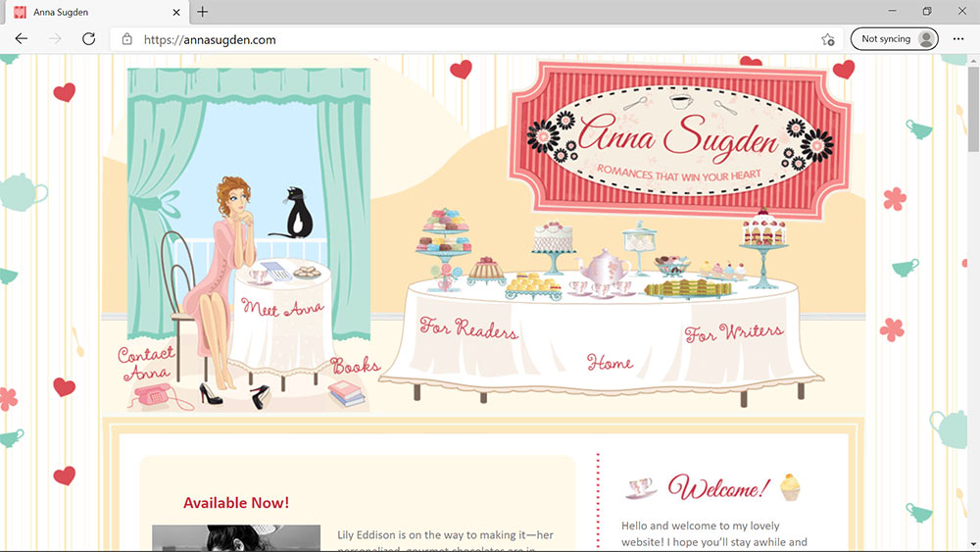The width and height of the screenshot is (980, 552).
Task: Click the site lock icon in address bar
Action: (126, 40)
